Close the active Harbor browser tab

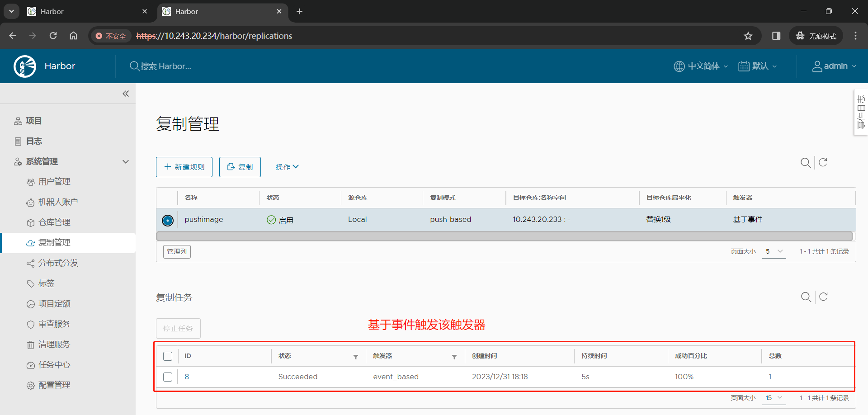click(279, 11)
